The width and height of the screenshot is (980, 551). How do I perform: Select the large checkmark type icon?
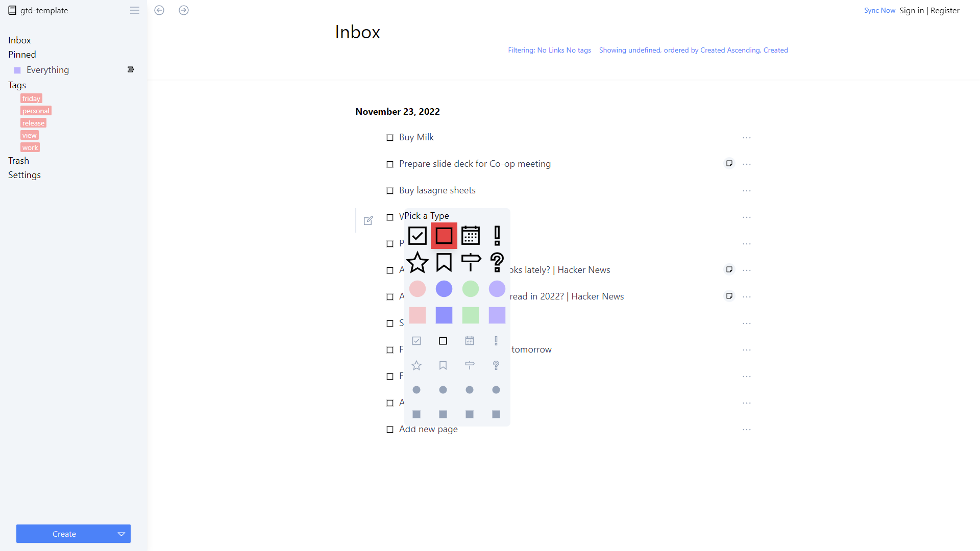click(417, 236)
